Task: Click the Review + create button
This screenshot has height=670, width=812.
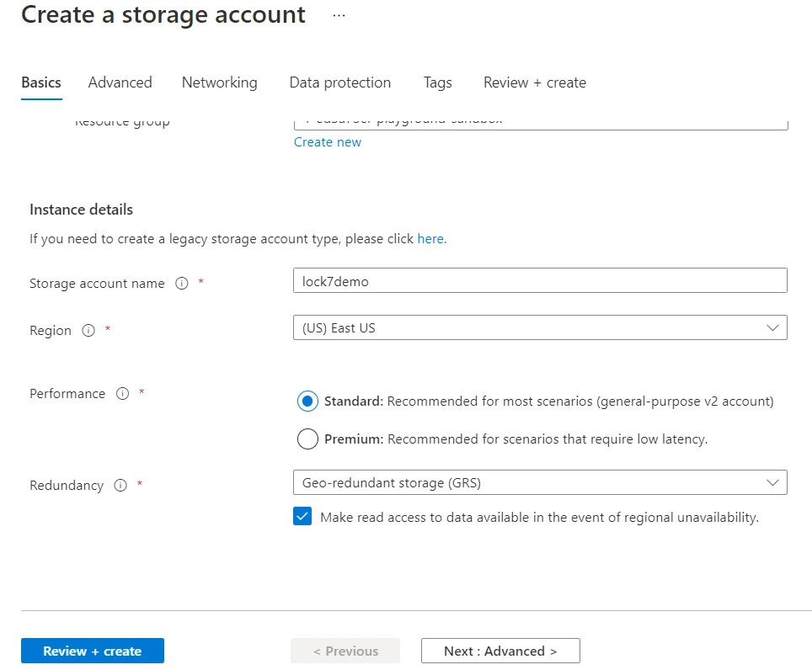Action: point(92,650)
